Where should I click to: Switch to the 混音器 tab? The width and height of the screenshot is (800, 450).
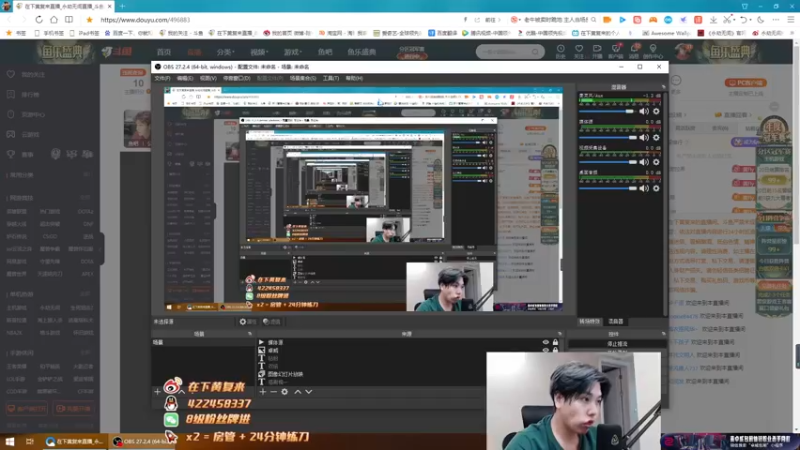(x=616, y=321)
